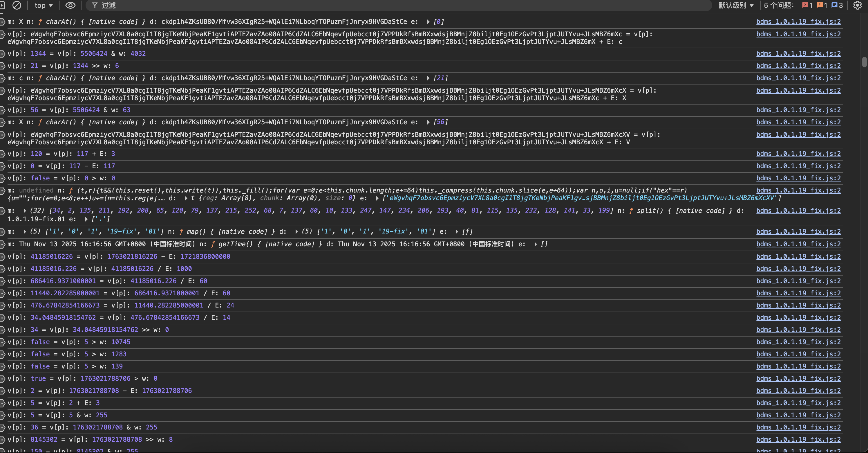The height and width of the screenshot is (453, 868).
Task: Open the 默认级别 log level dropdown
Action: pos(736,6)
